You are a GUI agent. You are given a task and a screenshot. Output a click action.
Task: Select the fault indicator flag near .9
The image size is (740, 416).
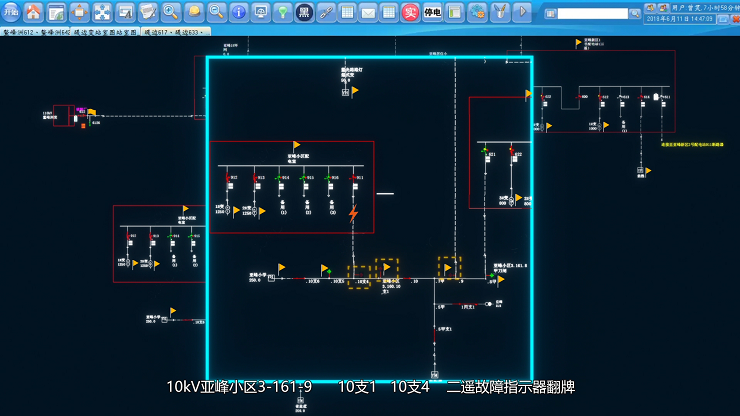tap(449, 268)
